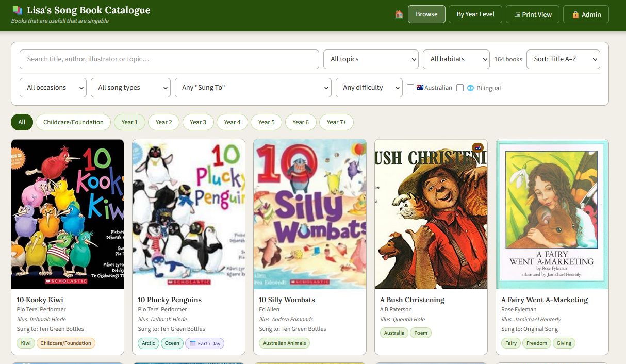Image resolution: width=626 pixels, height=364 pixels.
Task: Click Lisa's Song Book Catalogue heading
Action: [89, 10]
